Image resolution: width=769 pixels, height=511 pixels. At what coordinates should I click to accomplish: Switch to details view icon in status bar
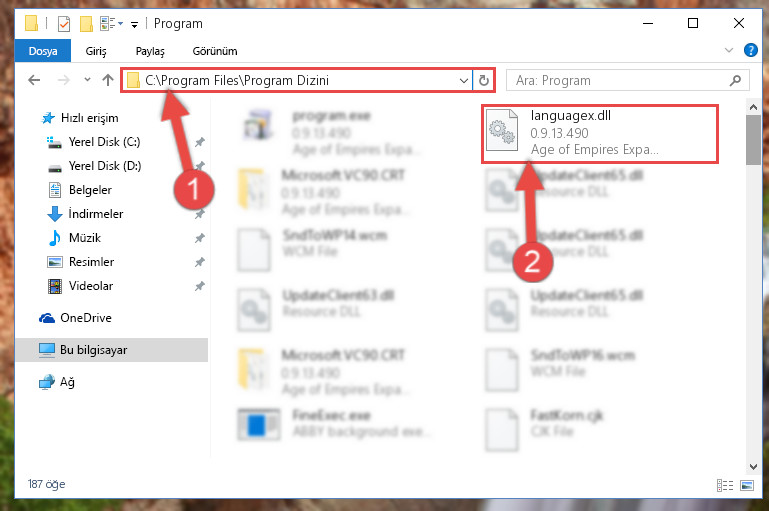click(724, 485)
